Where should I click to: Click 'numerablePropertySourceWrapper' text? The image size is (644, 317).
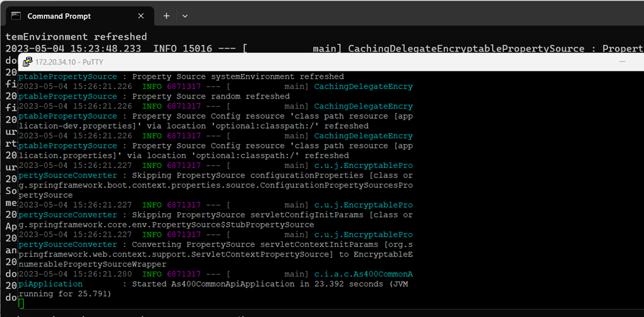tap(92, 264)
